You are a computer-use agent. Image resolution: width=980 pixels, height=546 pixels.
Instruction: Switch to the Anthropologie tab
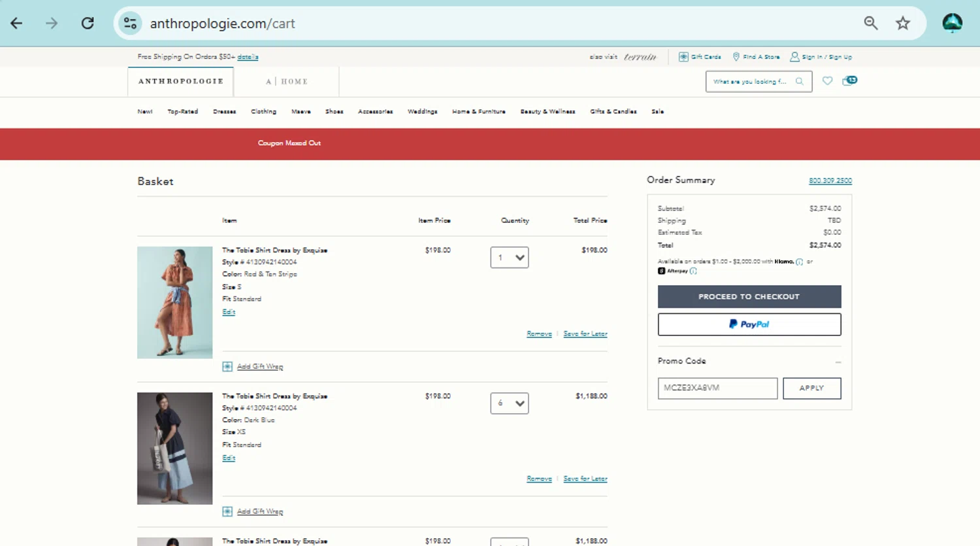pos(181,82)
